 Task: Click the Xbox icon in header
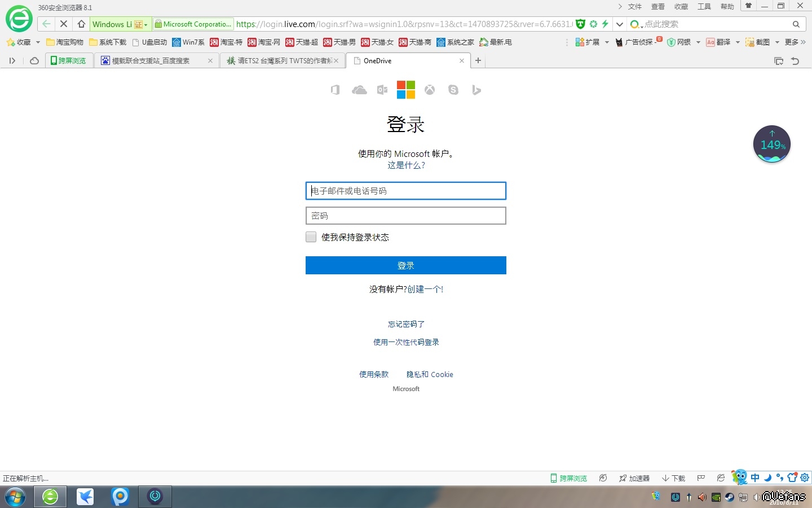430,90
